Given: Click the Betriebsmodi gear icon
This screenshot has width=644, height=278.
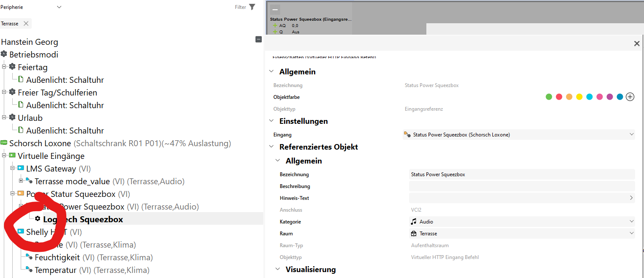Looking at the screenshot, I should [4, 55].
